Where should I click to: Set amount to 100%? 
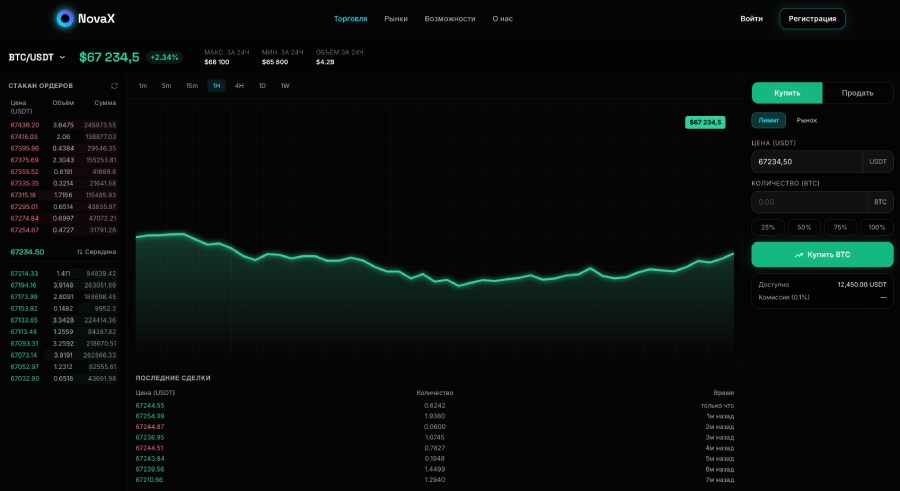(x=876, y=227)
